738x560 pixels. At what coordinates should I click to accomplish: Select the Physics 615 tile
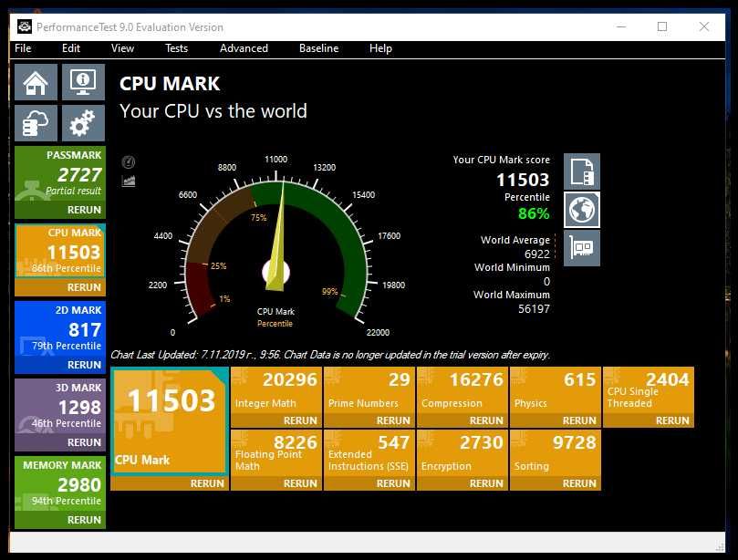click(x=556, y=390)
